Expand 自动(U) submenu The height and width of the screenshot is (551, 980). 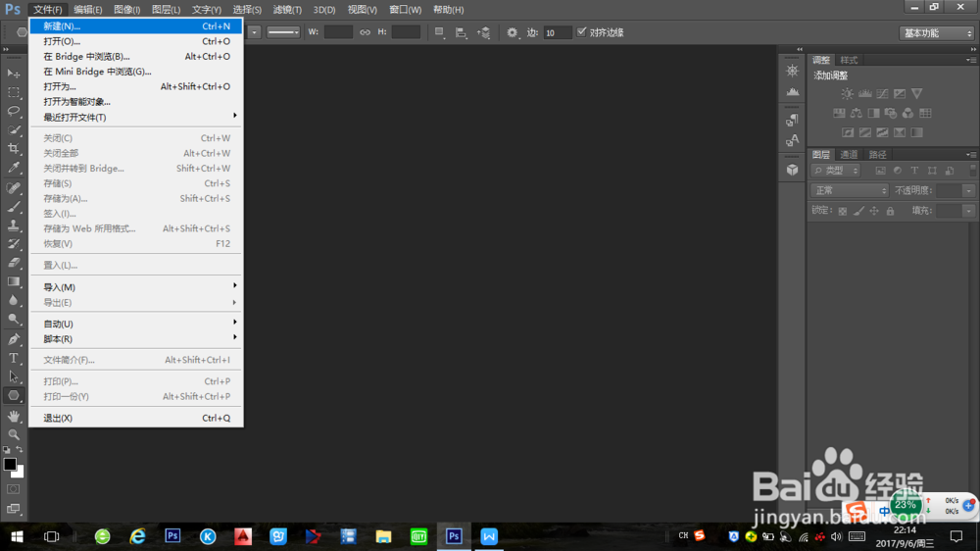point(136,324)
